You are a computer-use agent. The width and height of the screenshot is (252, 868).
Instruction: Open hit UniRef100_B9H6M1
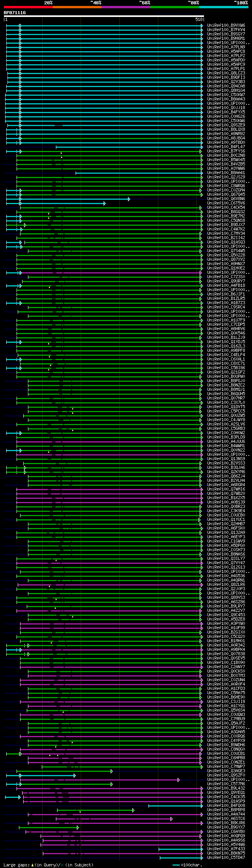pyautogui.click(x=226, y=39)
